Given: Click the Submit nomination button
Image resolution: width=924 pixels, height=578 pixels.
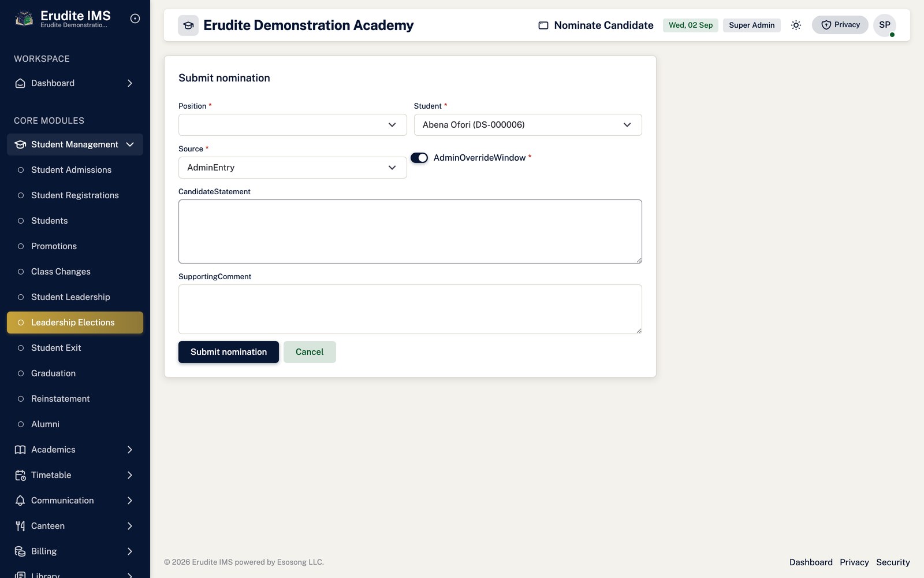Looking at the screenshot, I should (229, 352).
